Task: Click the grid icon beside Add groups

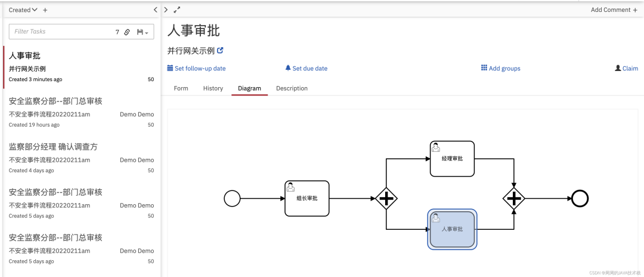Action: pyautogui.click(x=484, y=68)
